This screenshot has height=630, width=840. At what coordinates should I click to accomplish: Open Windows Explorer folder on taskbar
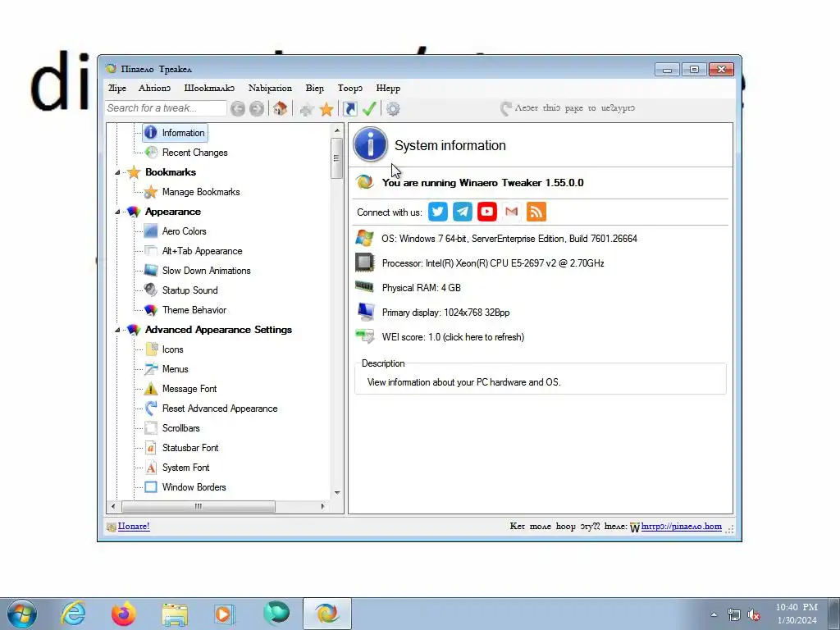(175, 614)
